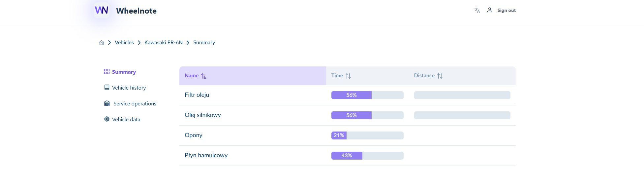644x191 pixels.
Task: Go to home via breadcrumb house icon
Action: [x=102, y=43]
